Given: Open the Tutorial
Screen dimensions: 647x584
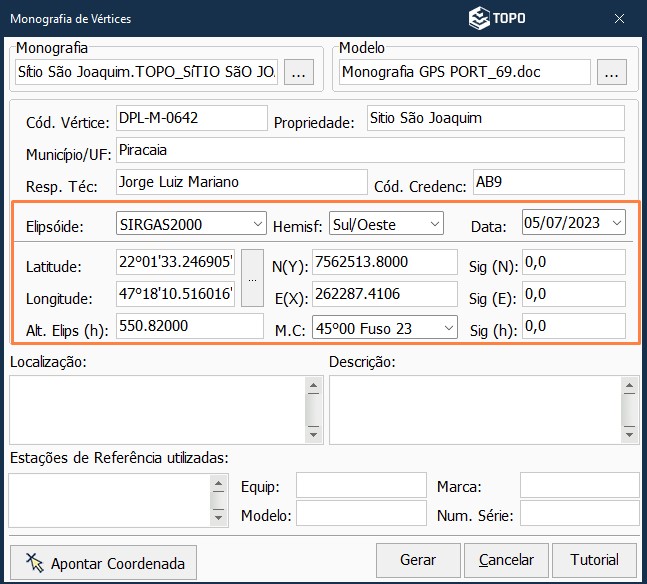Looking at the screenshot, I should click(x=594, y=560).
